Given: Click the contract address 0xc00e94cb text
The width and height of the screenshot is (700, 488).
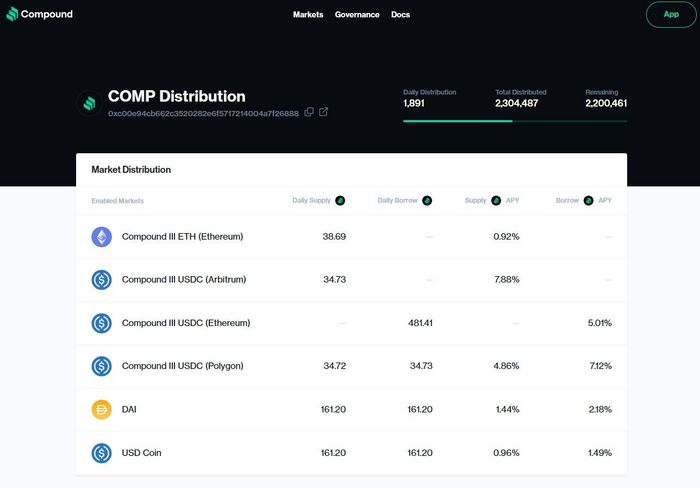Looking at the screenshot, I should point(203,113).
